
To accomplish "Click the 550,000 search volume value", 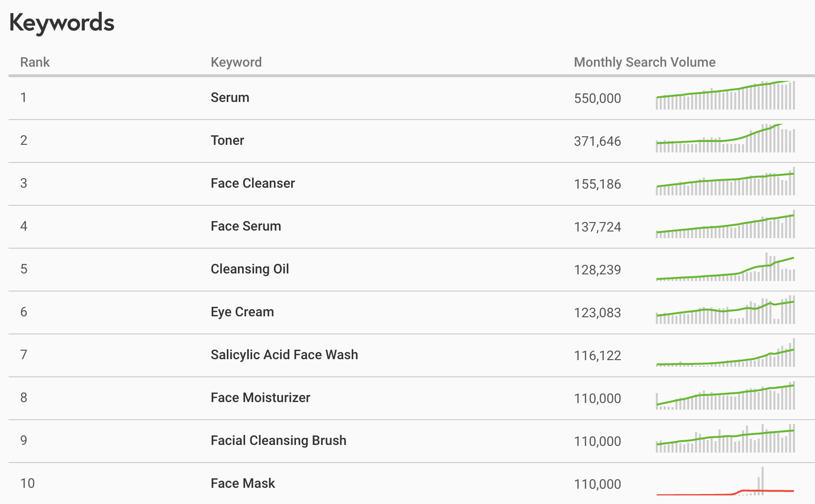I will click(597, 99).
